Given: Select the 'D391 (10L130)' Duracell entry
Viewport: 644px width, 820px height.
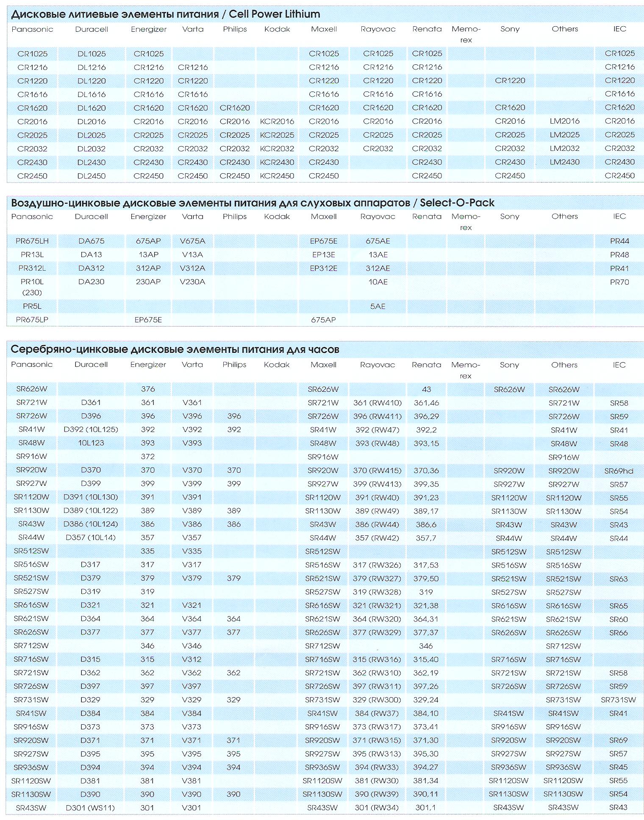Looking at the screenshot, I should tap(91, 497).
